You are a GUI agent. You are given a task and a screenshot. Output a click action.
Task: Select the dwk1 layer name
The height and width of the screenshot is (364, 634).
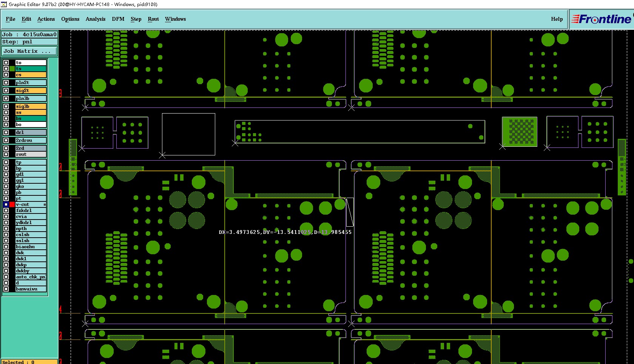click(x=31, y=259)
